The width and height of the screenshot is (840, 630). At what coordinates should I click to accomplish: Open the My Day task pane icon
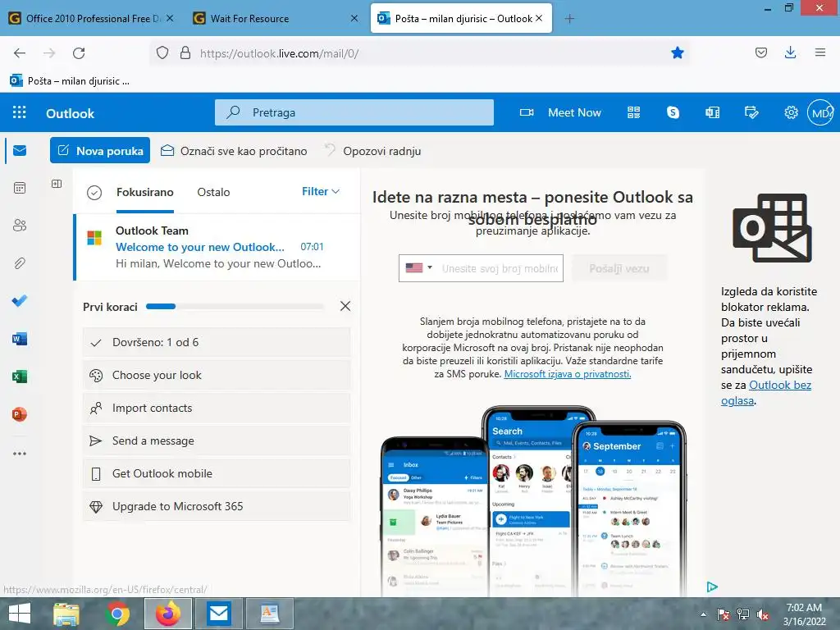[x=751, y=112]
